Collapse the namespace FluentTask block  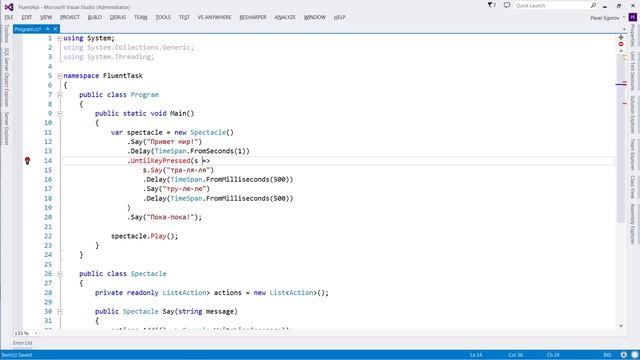click(60, 76)
